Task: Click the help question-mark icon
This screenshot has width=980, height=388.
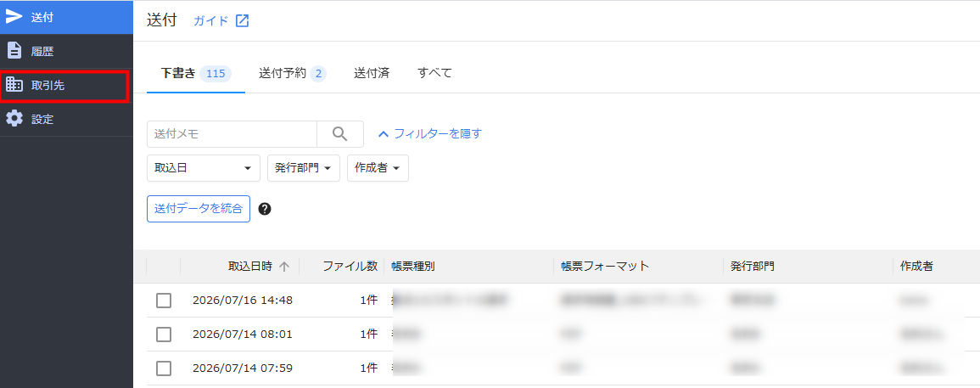Action: click(x=265, y=209)
